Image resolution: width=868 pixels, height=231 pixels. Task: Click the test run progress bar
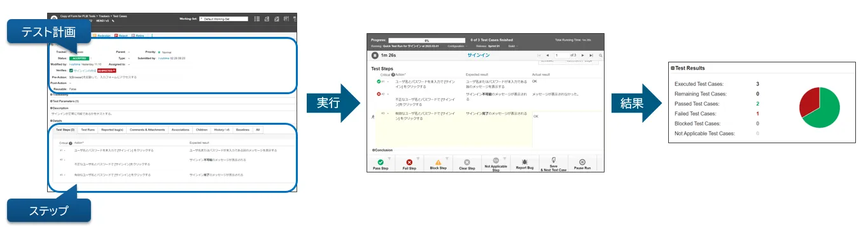click(x=426, y=40)
